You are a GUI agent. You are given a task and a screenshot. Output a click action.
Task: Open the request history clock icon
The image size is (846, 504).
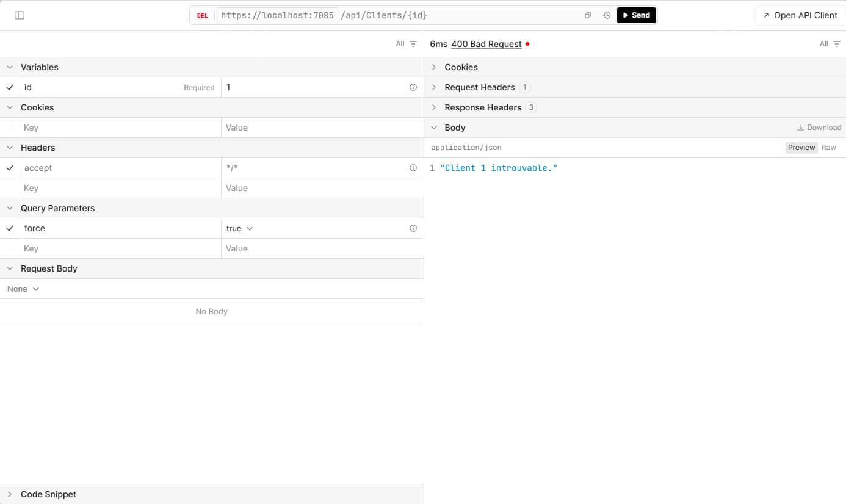click(x=607, y=15)
